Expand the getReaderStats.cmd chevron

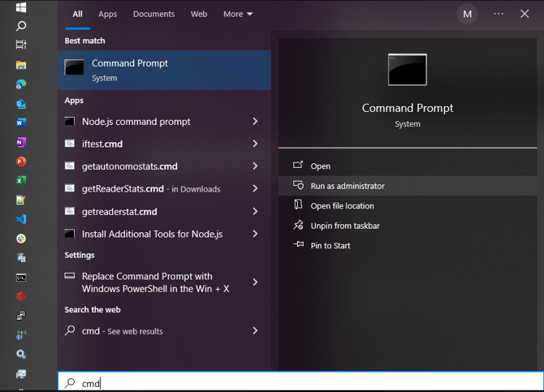click(x=255, y=188)
